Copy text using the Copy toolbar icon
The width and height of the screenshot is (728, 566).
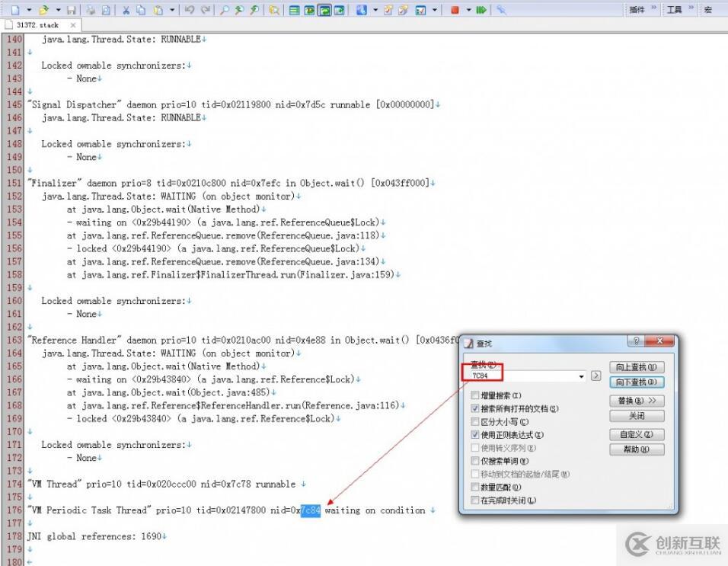click(x=141, y=9)
